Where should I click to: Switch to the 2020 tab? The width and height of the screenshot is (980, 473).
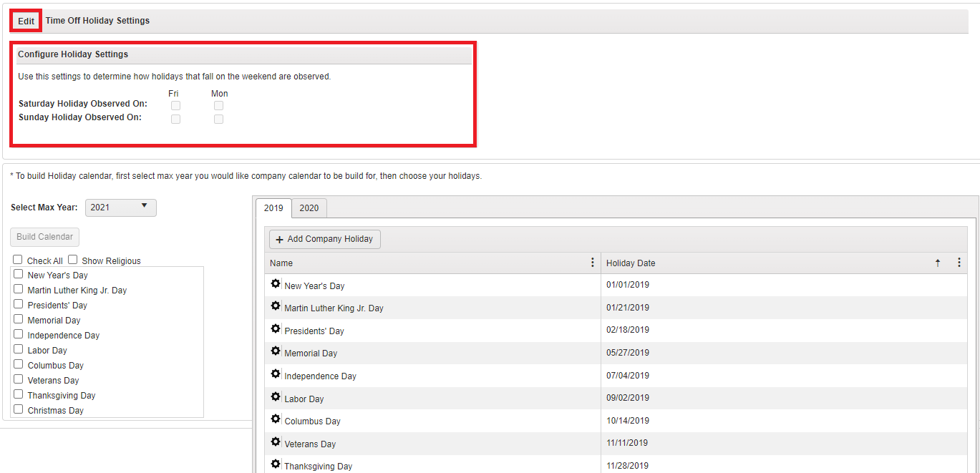[309, 208]
